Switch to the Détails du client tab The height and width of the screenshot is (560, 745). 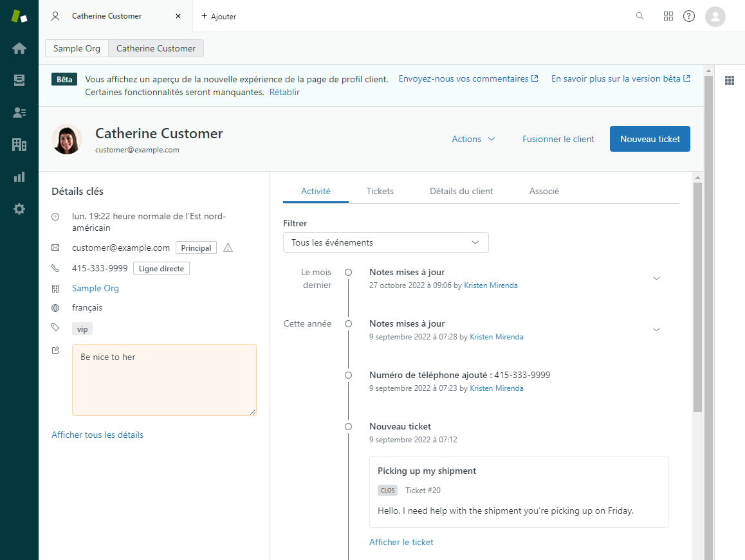[461, 191]
